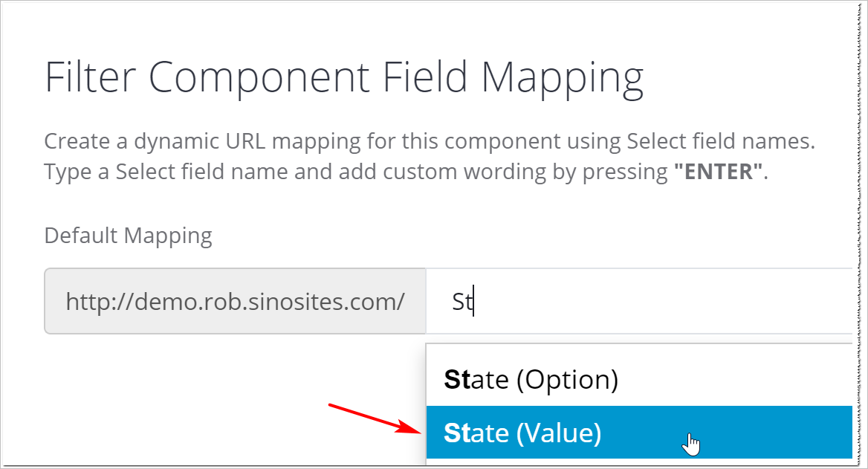Image resolution: width=868 pixels, height=469 pixels.
Task: Click the "Create a dynamic URL mapping" sentence
Action: pos(429,141)
